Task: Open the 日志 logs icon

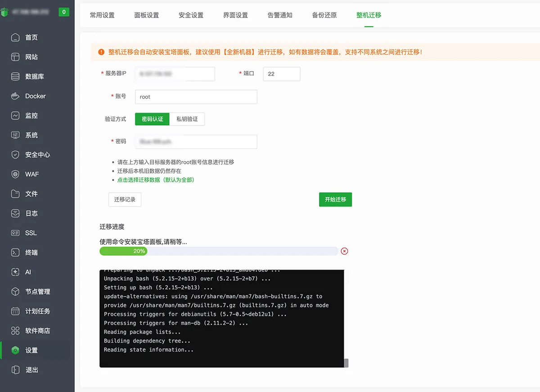Action: tap(15, 213)
